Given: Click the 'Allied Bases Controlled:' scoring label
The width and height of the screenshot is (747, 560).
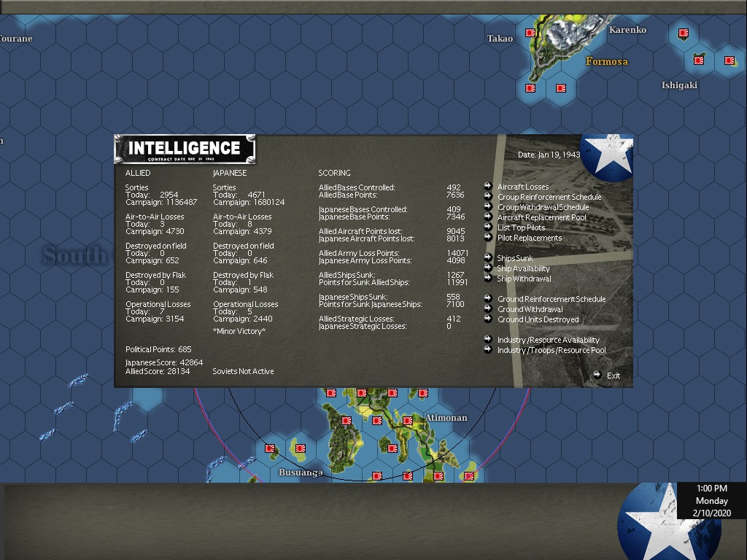Looking at the screenshot, I should click(x=357, y=187).
